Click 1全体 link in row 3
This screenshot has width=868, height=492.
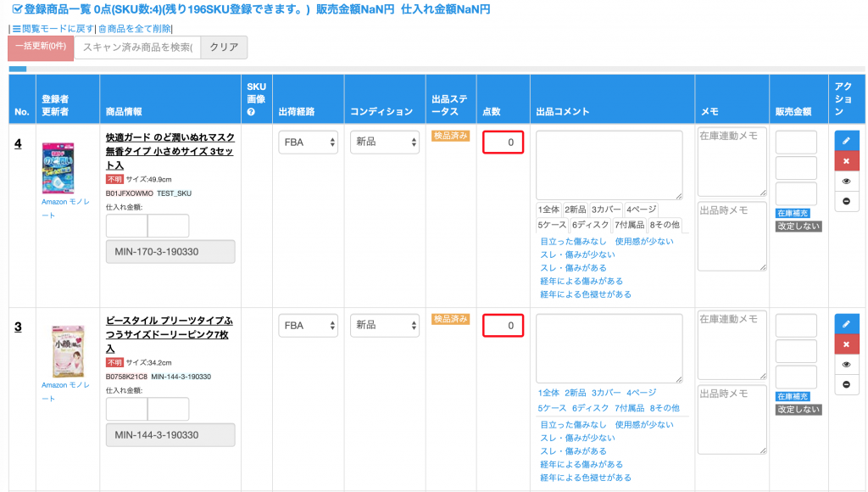click(548, 393)
